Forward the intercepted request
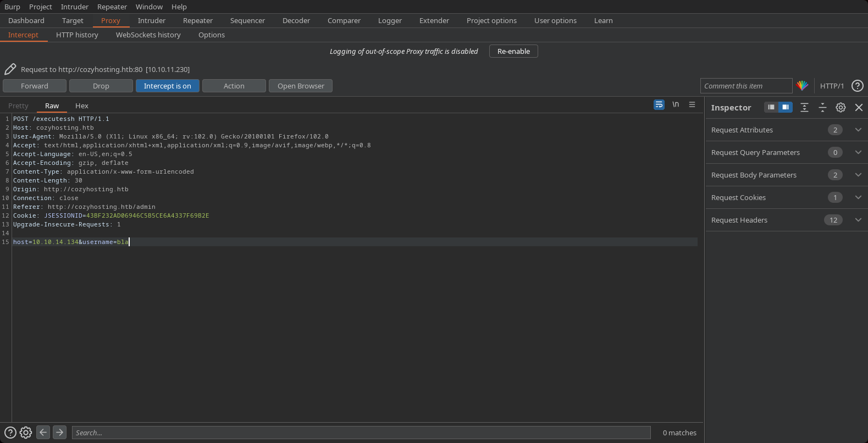The height and width of the screenshot is (443, 868). 35,86
